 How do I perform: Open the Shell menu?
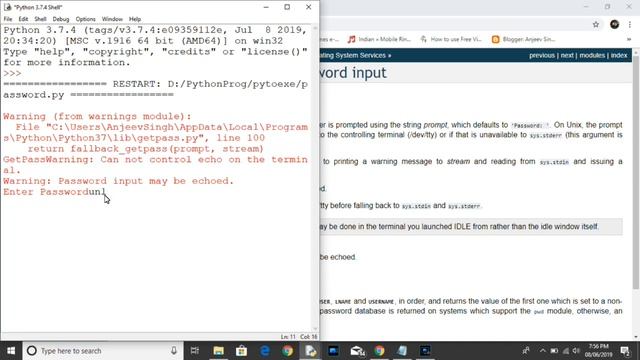(40, 19)
